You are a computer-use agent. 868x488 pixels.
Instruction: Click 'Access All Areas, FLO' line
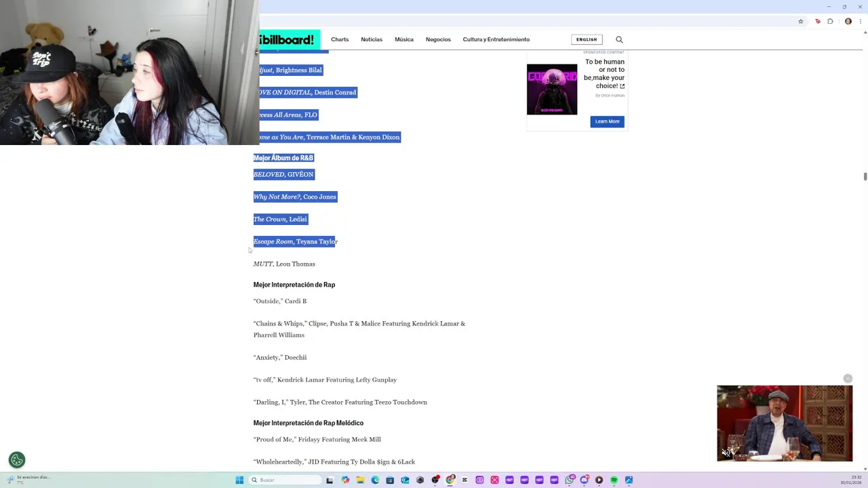pyautogui.click(x=289, y=115)
